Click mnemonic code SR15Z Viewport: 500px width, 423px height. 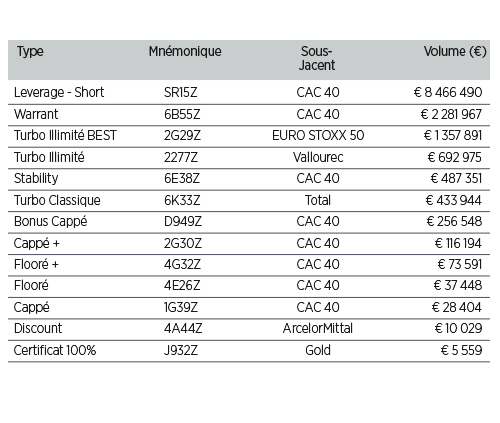click(x=181, y=92)
